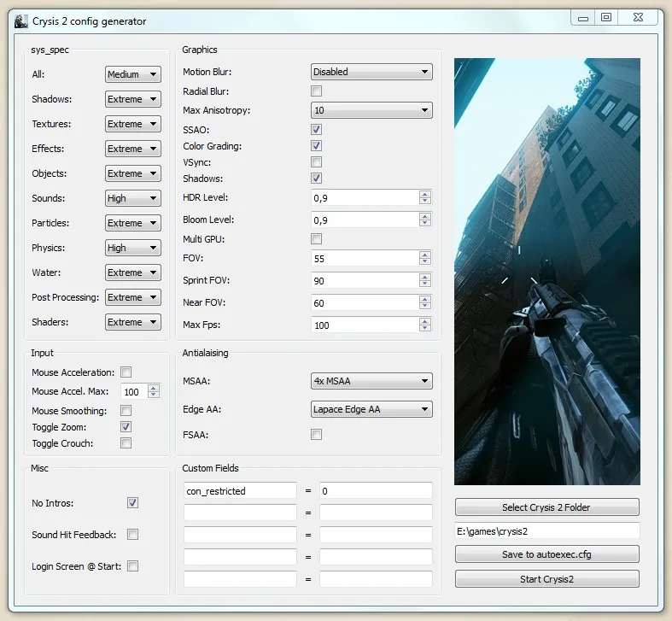
Task: Click the con_restricted custom field
Action: (x=240, y=491)
